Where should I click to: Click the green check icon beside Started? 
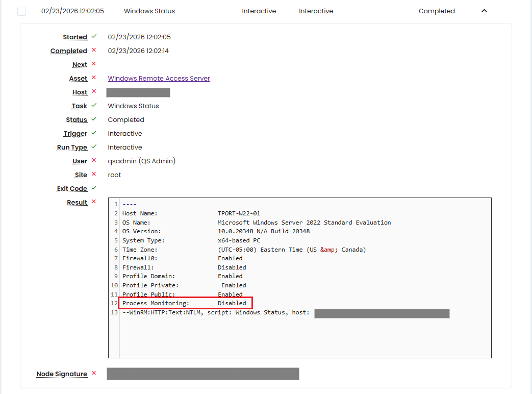point(93,37)
